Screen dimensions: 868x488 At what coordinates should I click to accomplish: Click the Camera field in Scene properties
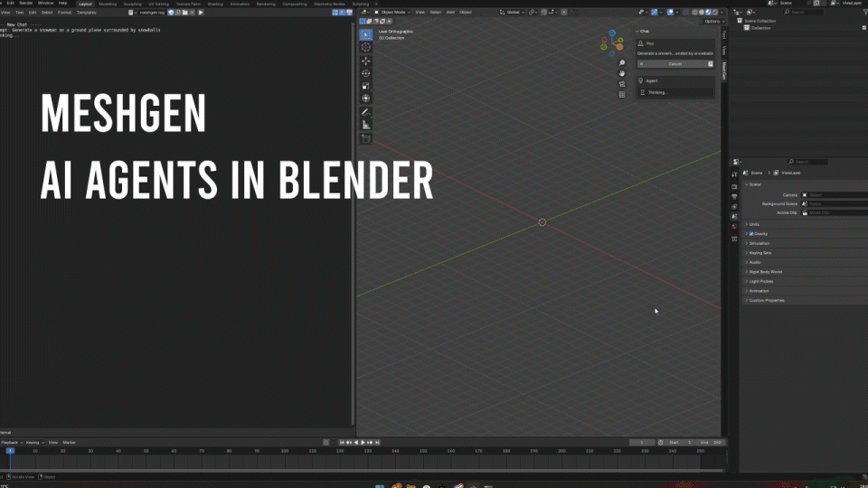tap(834, 194)
